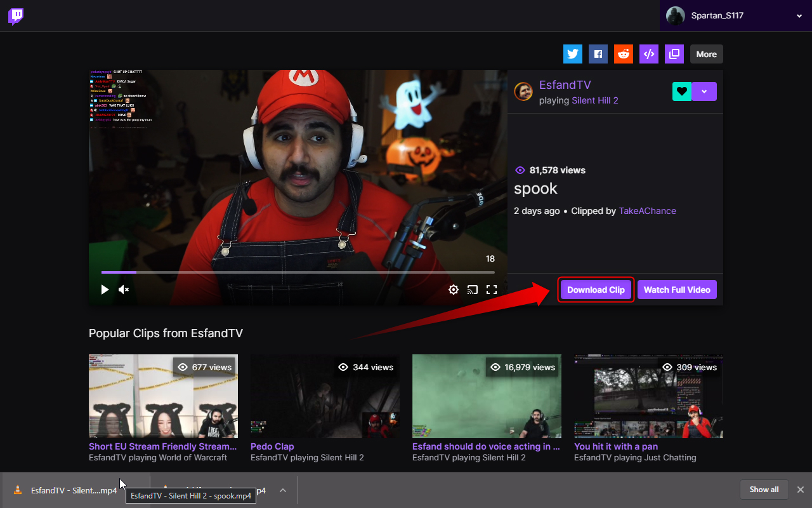
Task: Expand the follow notification options arrow
Action: [x=704, y=91]
